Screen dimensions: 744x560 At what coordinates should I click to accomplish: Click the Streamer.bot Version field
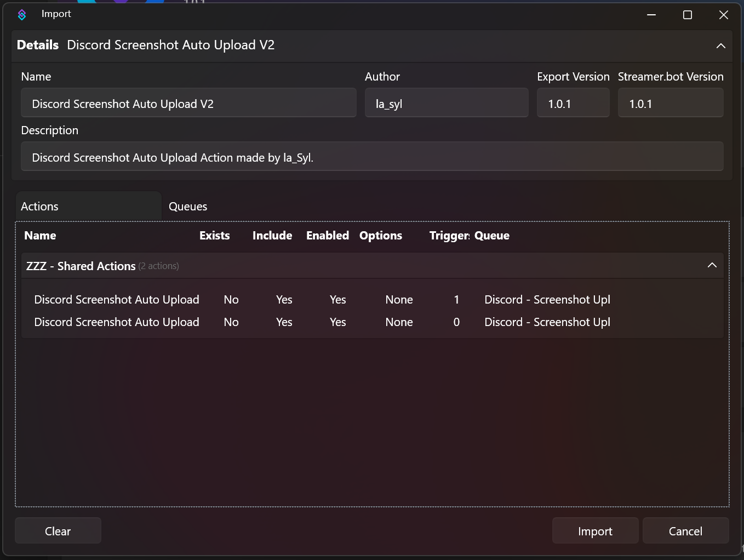tap(670, 104)
